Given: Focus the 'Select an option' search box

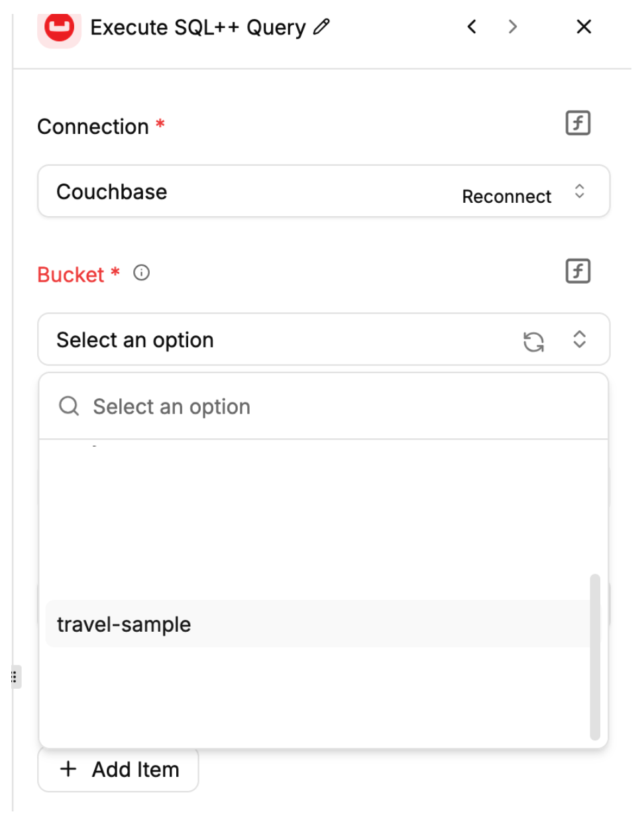Looking at the screenshot, I should [x=331, y=406].
